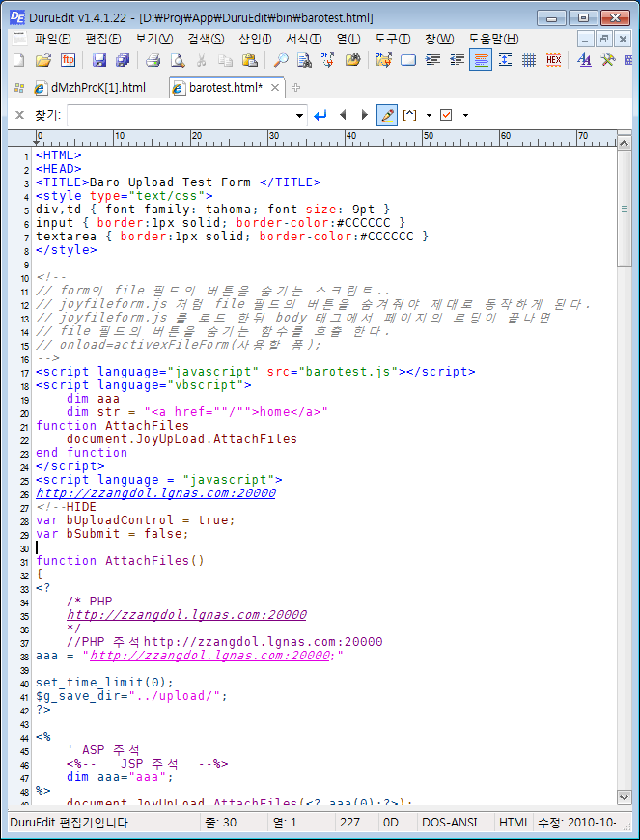Open the font settings icon
Viewport: 640px width, 840px height.
584,60
